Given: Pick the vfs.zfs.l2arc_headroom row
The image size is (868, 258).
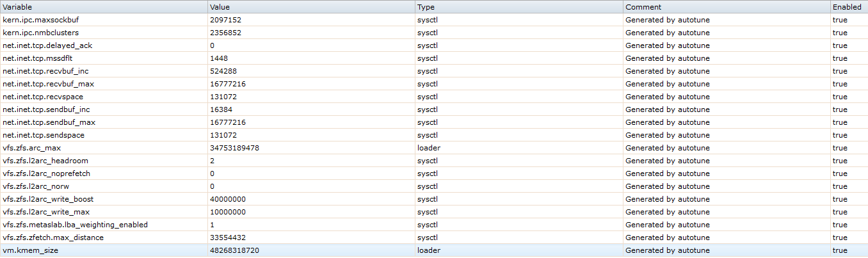Looking at the screenshot, I should [45, 161].
